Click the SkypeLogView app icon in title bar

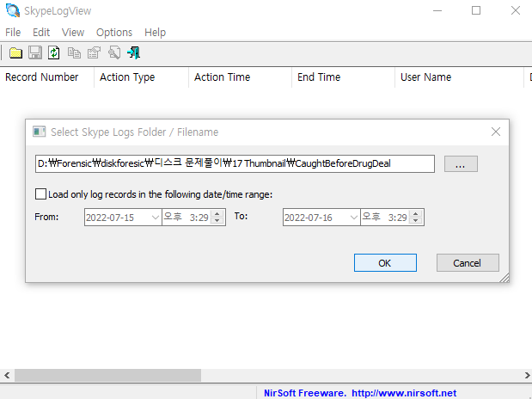pyautogui.click(x=13, y=10)
